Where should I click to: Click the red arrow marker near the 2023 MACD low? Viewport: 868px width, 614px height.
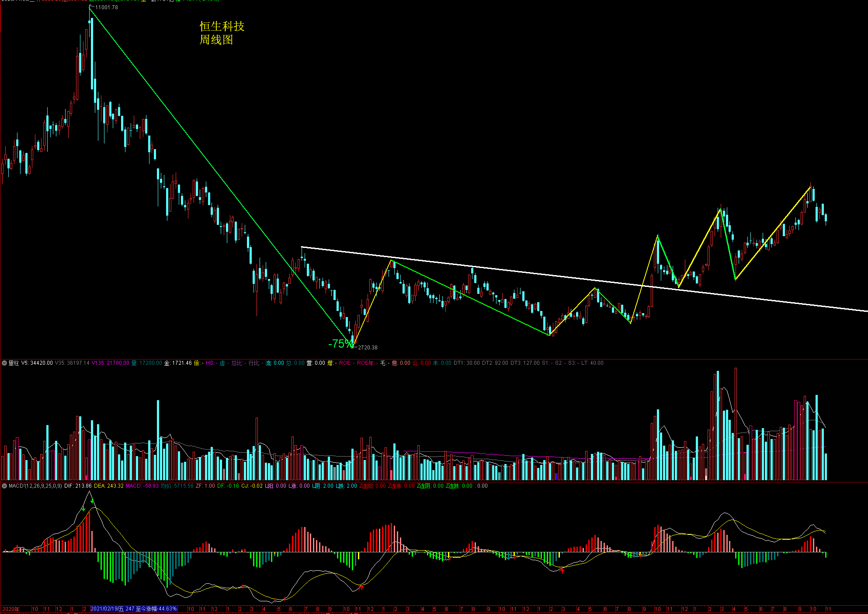[562, 570]
